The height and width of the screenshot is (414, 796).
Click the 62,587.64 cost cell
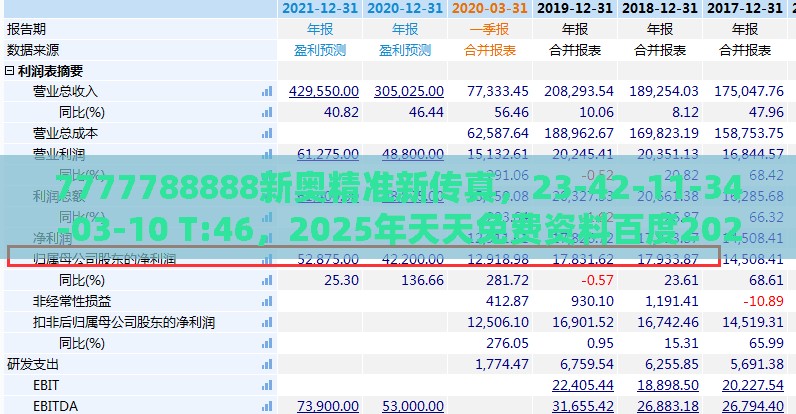point(498,133)
